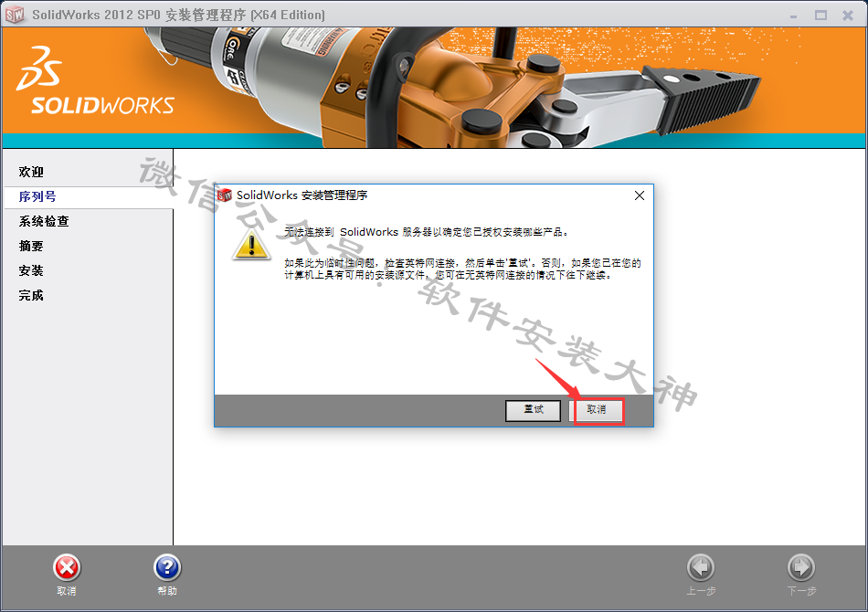
Task: Click the SolidWorks icon in the main title bar
Action: (15, 15)
